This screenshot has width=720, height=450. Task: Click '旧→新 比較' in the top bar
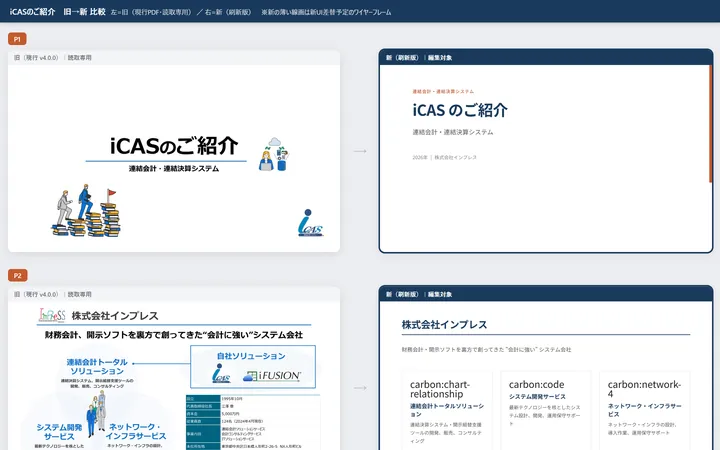[84, 11]
